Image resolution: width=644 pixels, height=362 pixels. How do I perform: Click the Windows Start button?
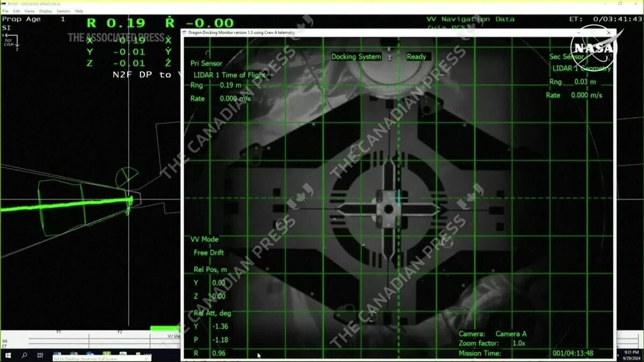point(8,355)
